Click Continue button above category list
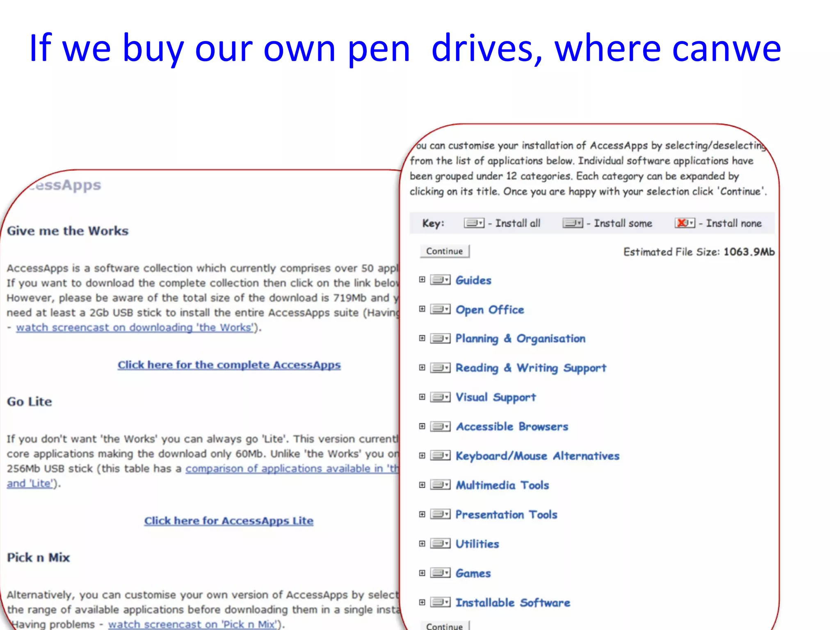The image size is (840, 630). [x=445, y=251]
